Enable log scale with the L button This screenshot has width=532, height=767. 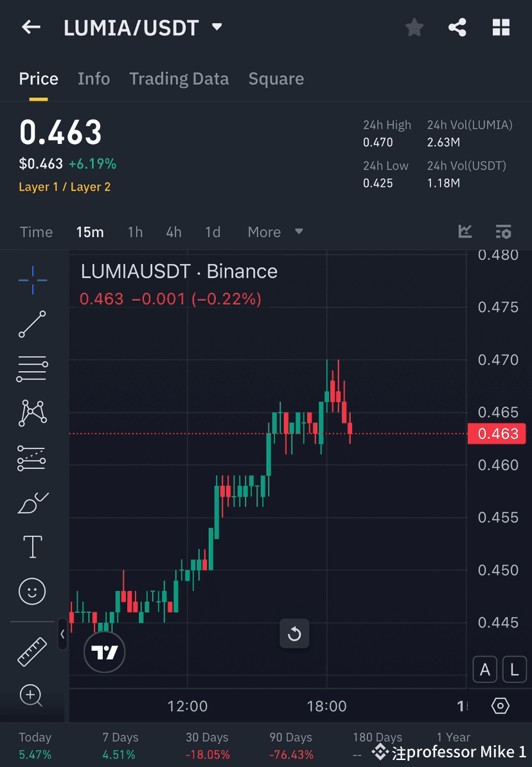515,669
